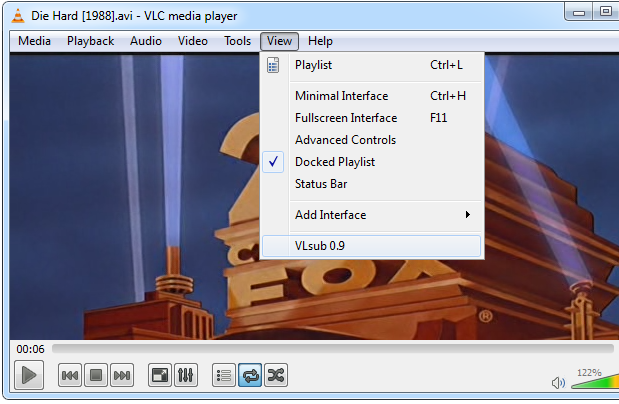This screenshot has width=619, height=404.
Task: Skip to next media track
Action: coord(122,375)
